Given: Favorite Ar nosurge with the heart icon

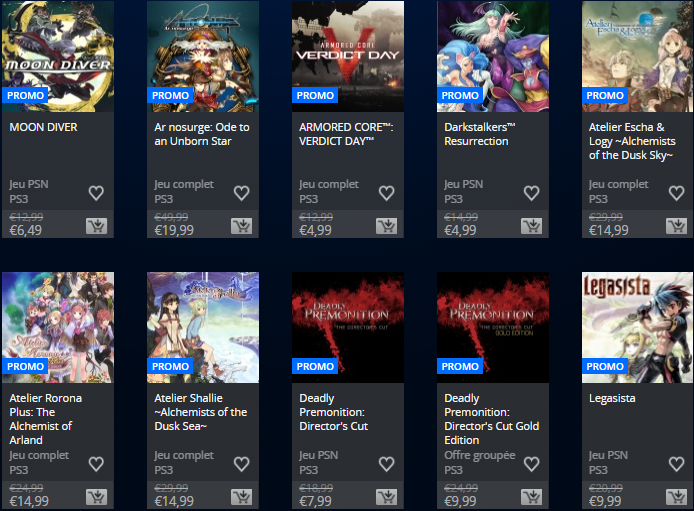Looking at the screenshot, I should click(241, 193).
